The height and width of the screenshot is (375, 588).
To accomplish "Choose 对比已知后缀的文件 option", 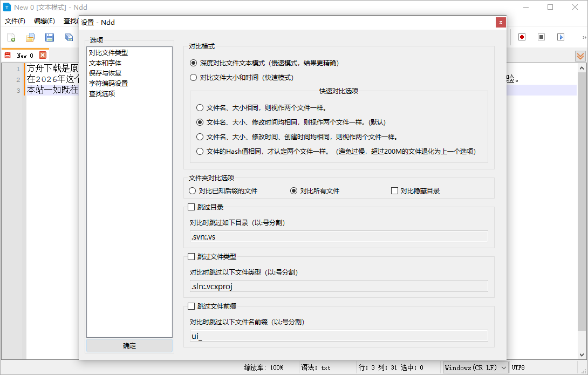I will 192,190.
